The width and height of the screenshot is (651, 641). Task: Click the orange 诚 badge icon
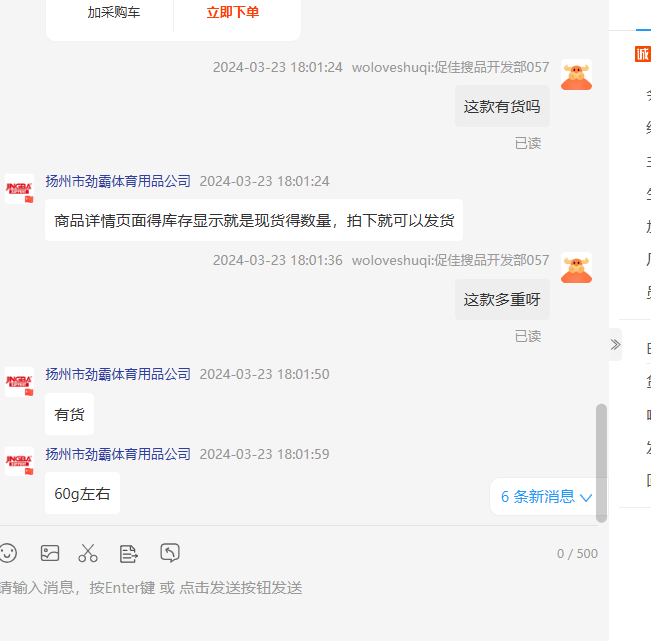(x=643, y=54)
